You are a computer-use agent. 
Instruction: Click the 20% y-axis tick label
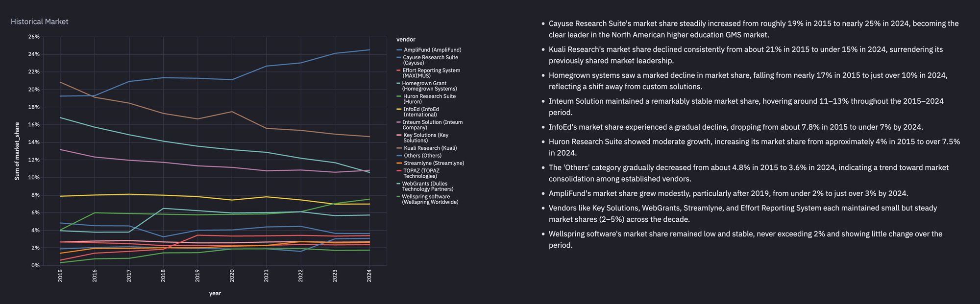34,90
